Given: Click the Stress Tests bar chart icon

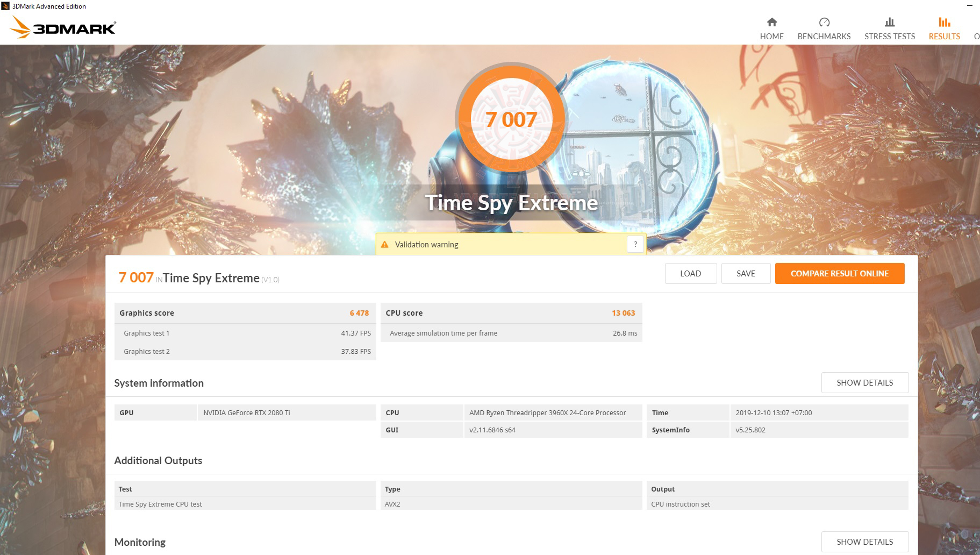Looking at the screenshot, I should point(890,22).
